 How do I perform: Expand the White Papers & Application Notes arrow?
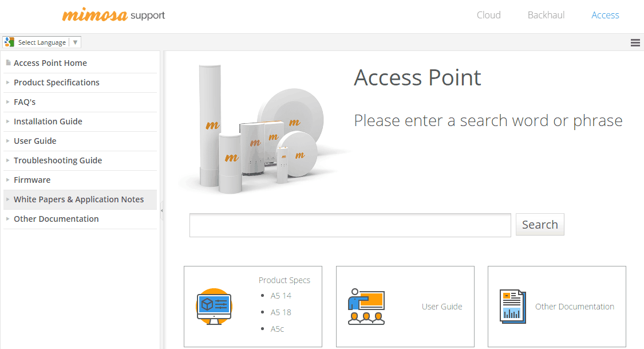coord(8,199)
